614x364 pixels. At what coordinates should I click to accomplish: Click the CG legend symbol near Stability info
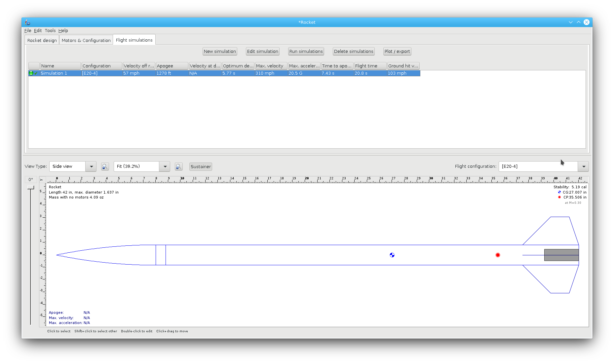[x=559, y=192]
